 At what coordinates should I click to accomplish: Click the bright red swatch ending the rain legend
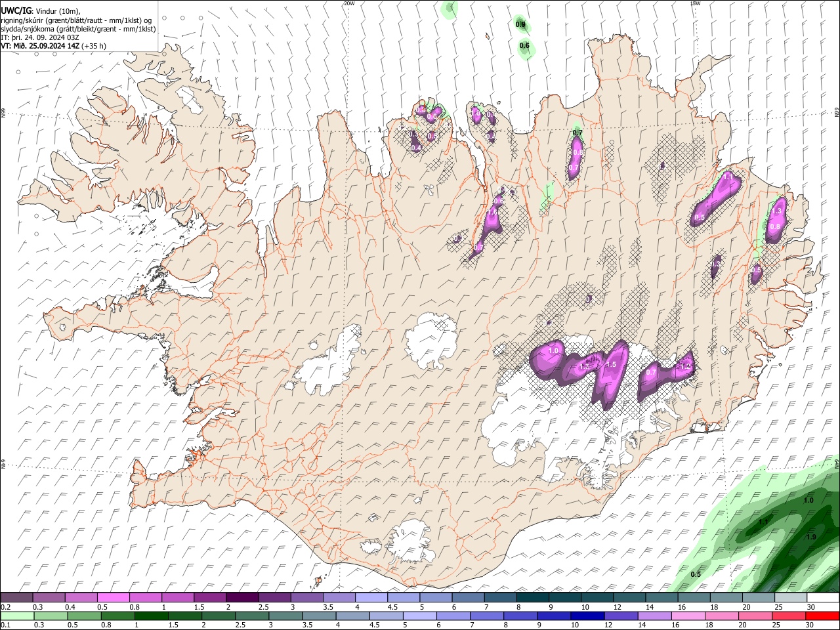822,616
